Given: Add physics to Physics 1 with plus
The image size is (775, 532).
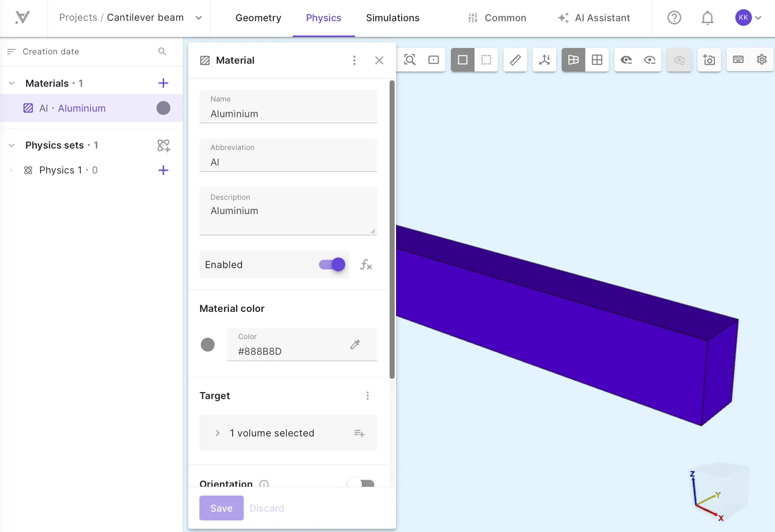Looking at the screenshot, I should point(163,170).
